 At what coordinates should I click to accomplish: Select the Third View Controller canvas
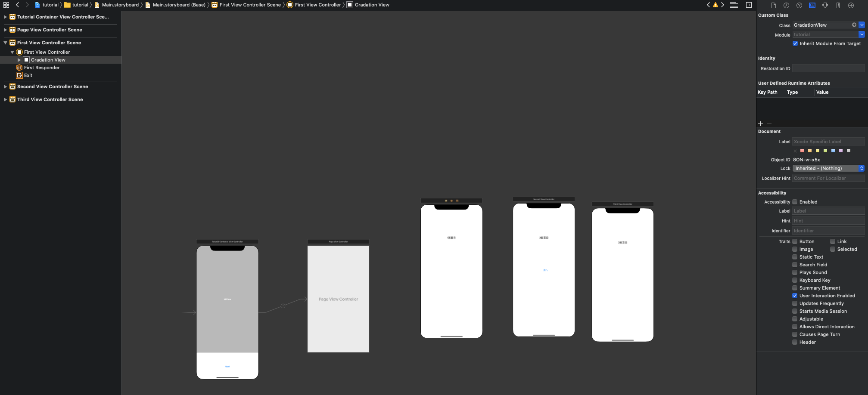[x=622, y=275]
